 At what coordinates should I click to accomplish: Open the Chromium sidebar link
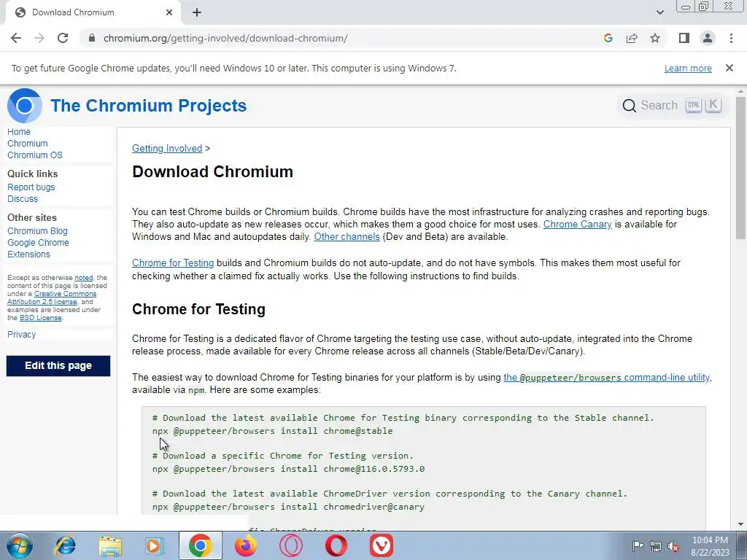[27, 144]
